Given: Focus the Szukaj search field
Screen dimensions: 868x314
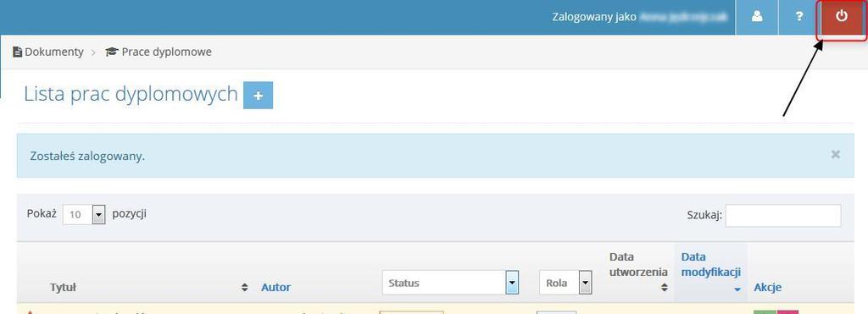Looking at the screenshot, I should tap(782, 216).
